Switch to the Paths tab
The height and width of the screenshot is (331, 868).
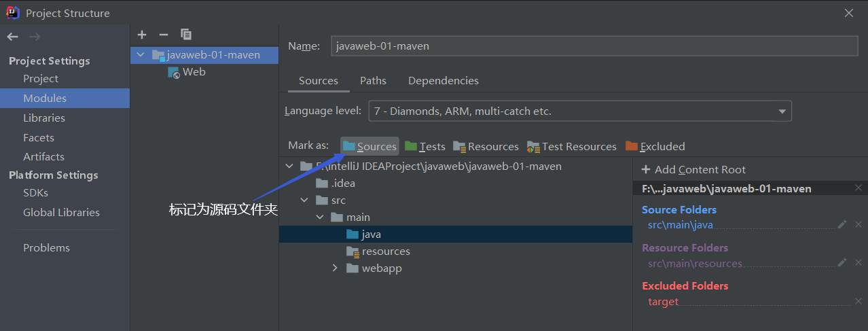coord(373,80)
